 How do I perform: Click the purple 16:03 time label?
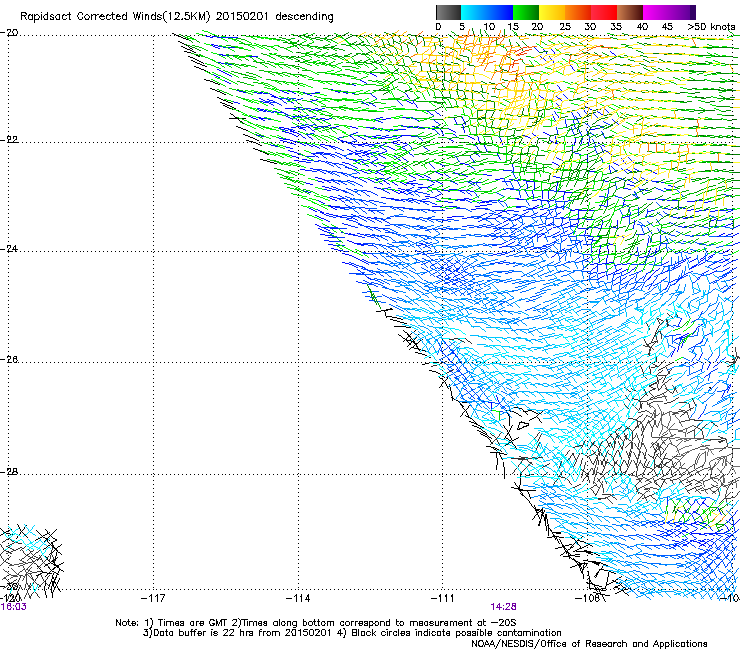point(13,607)
